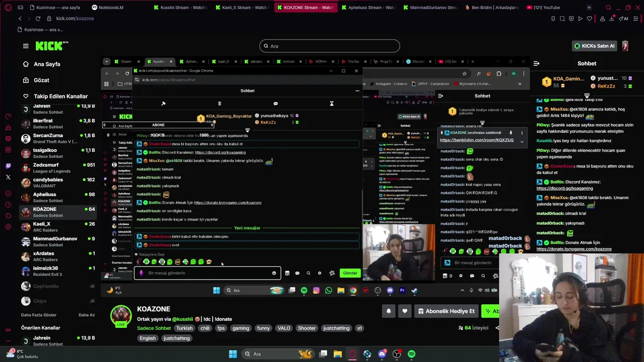Switch to Kusshii Stream tab

click(x=180, y=8)
